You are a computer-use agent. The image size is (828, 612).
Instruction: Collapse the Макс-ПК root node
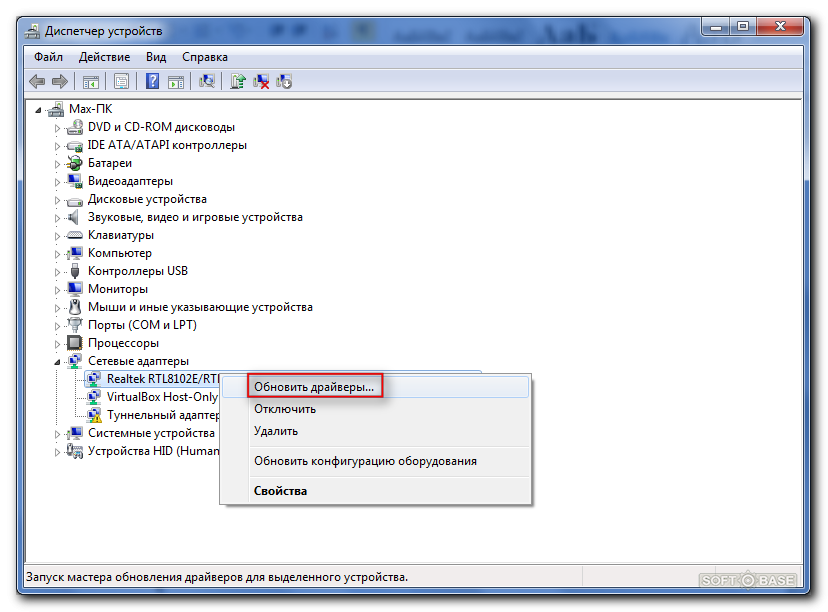point(39,109)
